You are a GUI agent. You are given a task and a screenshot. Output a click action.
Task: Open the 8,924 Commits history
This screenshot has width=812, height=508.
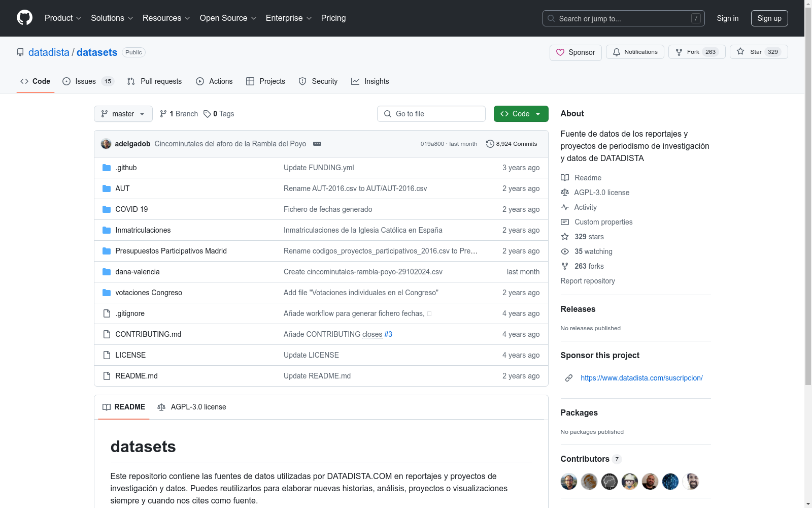click(x=512, y=144)
